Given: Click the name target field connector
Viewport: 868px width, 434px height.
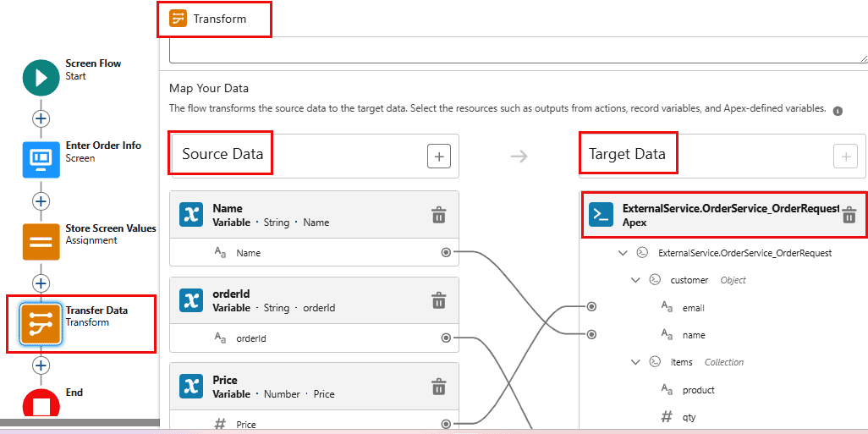Looking at the screenshot, I should (x=591, y=334).
